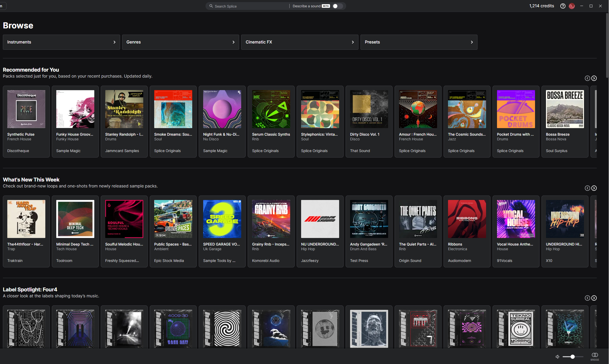The image size is (609, 364).
Task: Open the Hard Analog Trap cover
Action: coord(26,219)
